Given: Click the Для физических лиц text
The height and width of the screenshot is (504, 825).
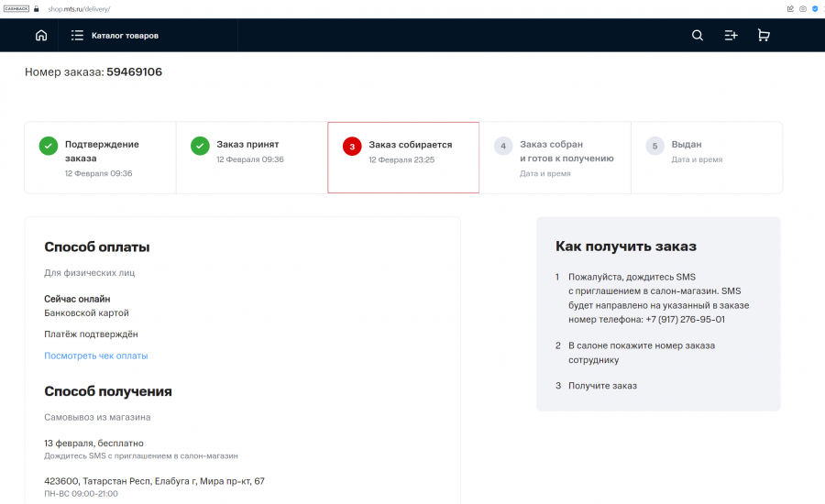Looking at the screenshot, I should (x=90, y=272).
